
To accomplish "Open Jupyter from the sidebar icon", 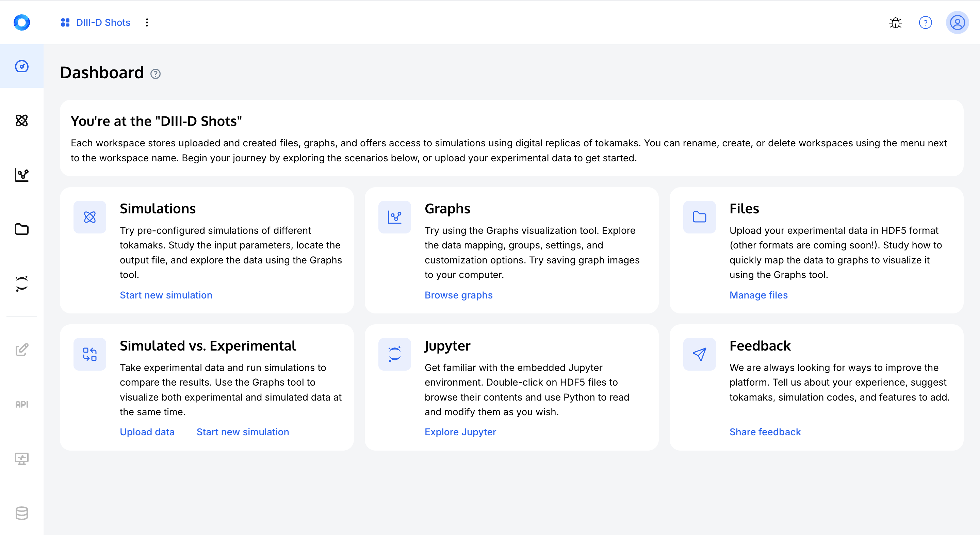I will pyautogui.click(x=22, y=283).
